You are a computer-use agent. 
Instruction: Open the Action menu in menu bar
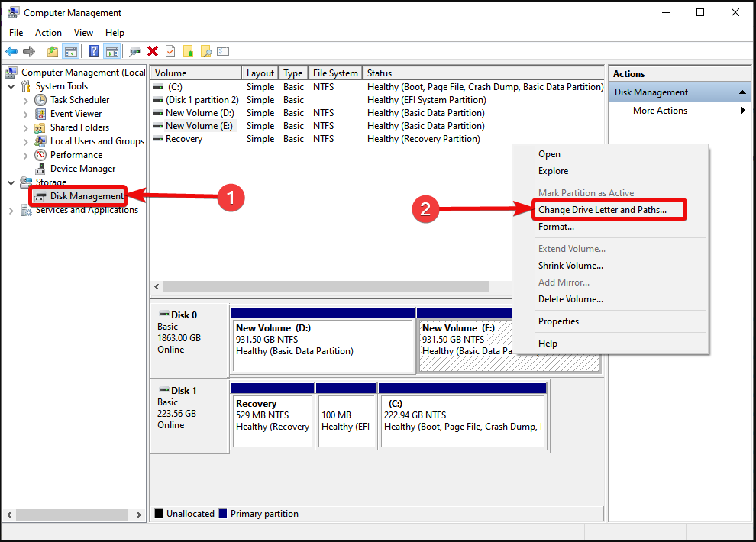(48, 33)
